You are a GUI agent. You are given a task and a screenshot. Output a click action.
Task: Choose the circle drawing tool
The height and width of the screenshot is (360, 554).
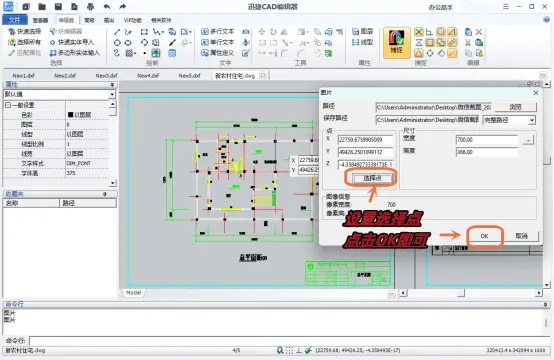tap(117, 43)
